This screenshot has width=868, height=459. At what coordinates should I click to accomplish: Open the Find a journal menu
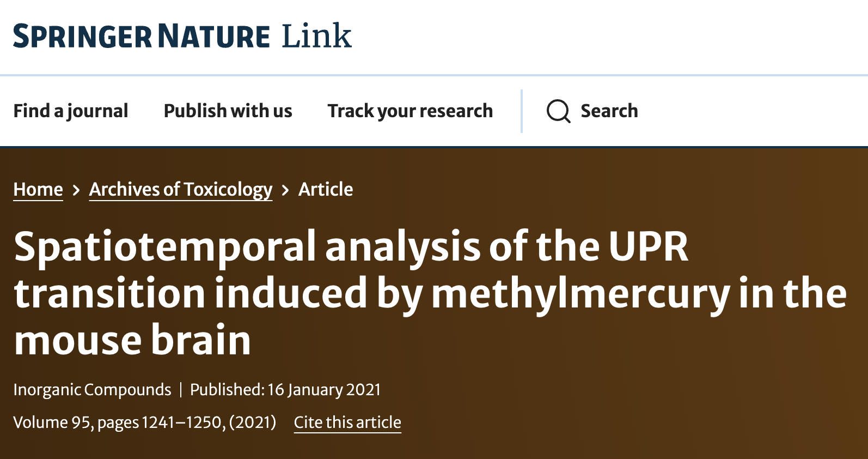click(71, 111)
